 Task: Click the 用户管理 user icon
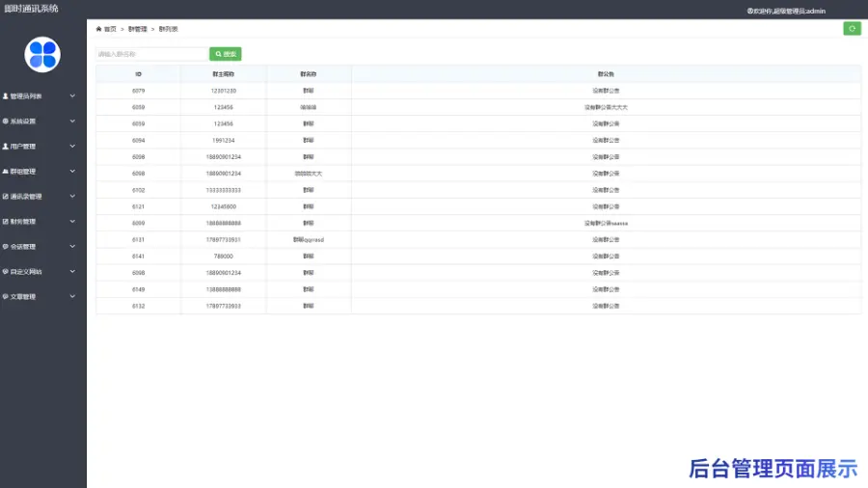pyautogui.click(x=6, y=147)
